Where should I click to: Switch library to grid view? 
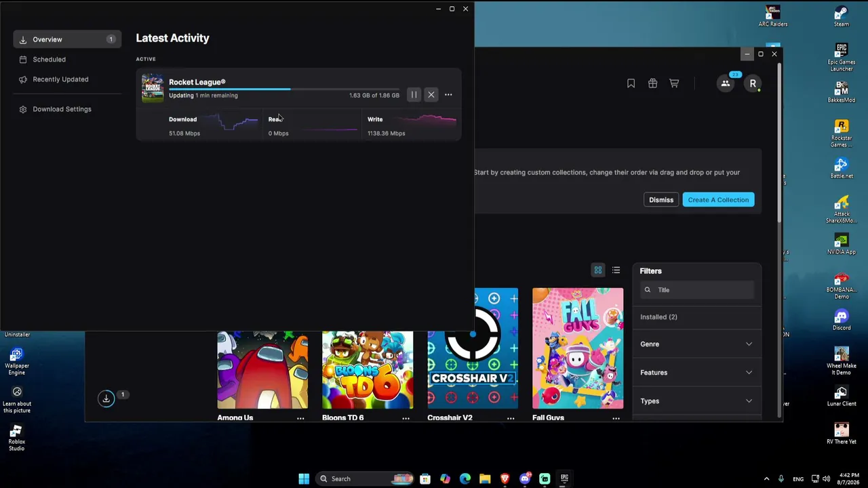point(598,270)
